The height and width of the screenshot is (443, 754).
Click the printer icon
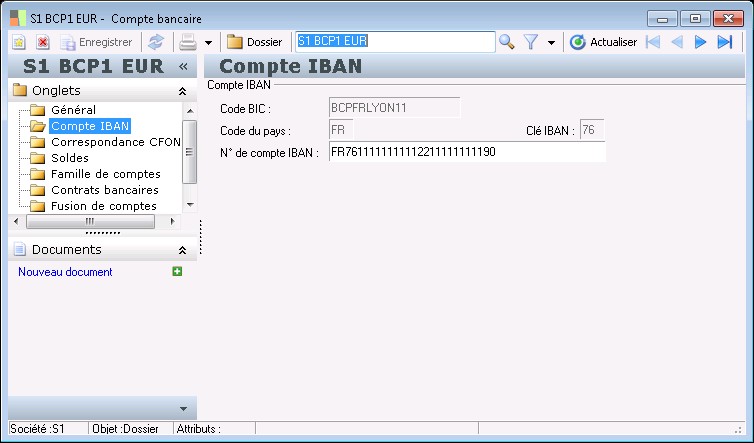pyautogui.click(x=188, y=42)
